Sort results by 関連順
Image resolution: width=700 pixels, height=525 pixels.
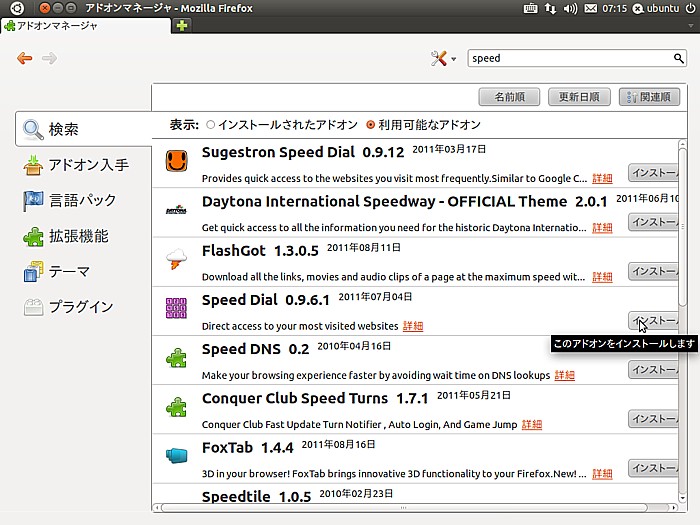(x=649, y=97)
